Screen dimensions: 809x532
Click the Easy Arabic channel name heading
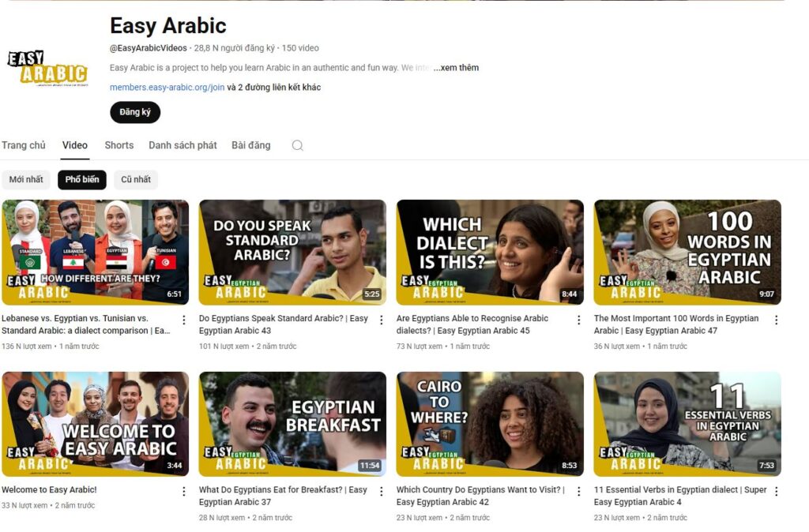coord(168,26)
